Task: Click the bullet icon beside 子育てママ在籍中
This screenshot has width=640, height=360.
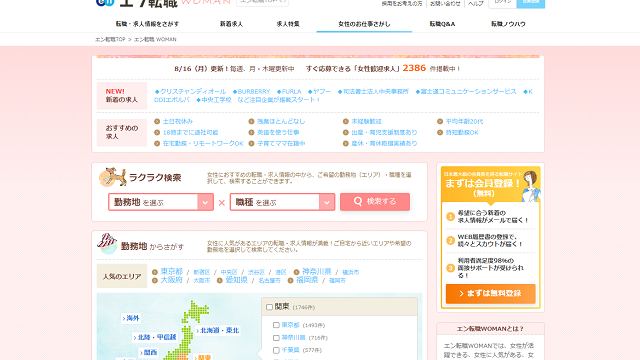Action: pos(251,143)
